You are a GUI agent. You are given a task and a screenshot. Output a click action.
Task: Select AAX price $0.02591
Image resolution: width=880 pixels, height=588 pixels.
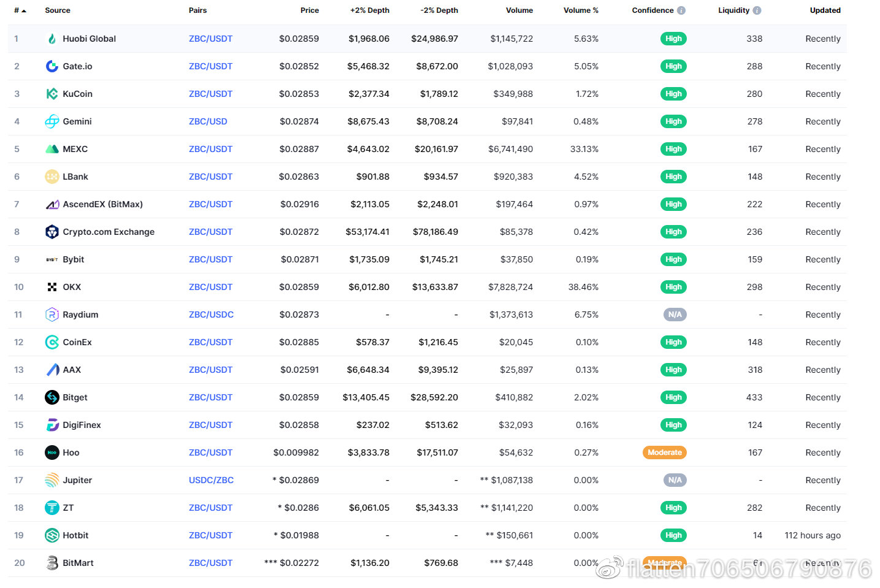point(300,370)
